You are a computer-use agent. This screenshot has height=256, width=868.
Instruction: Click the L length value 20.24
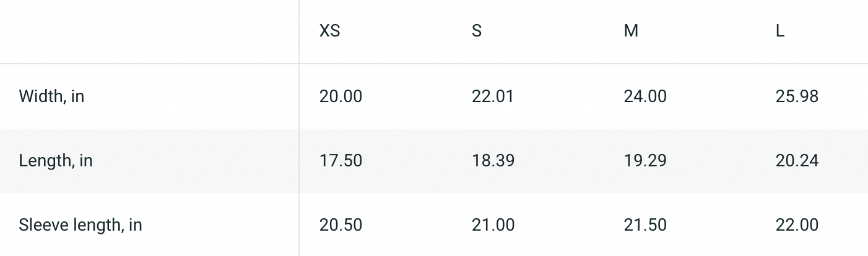[x=796, y=161]
